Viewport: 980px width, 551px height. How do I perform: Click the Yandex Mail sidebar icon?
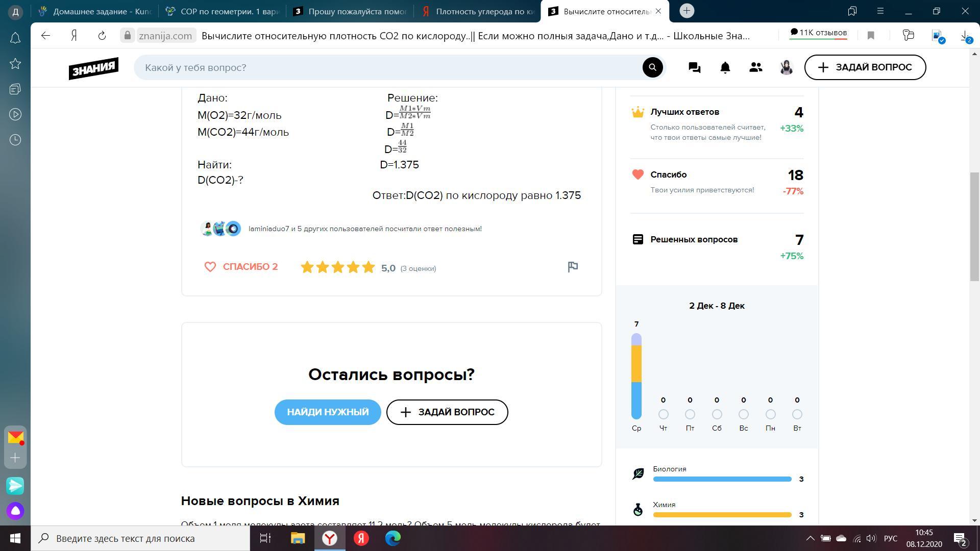pyautogui.click(x=15, y=438)
